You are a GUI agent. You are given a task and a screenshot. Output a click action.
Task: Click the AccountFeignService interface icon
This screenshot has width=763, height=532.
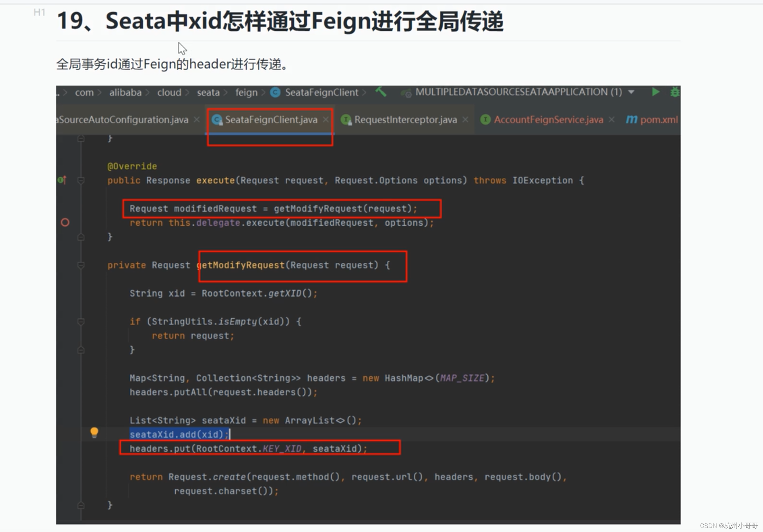[485, 119]
